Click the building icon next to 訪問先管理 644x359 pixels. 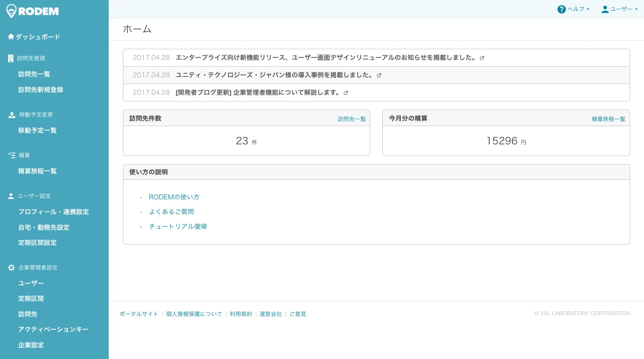click(11, 58)
